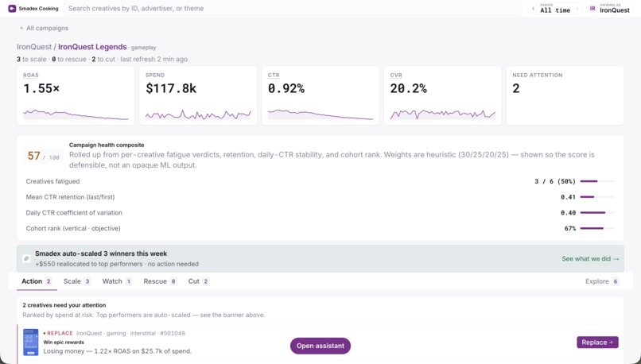Click the '3 / 6 (50%)' value

(555, 181)
